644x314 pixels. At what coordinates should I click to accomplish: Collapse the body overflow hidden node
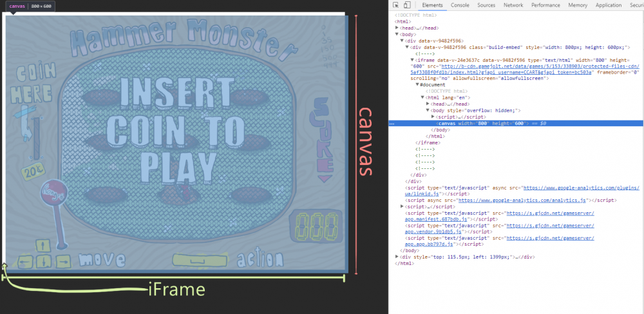coord(428,110)
